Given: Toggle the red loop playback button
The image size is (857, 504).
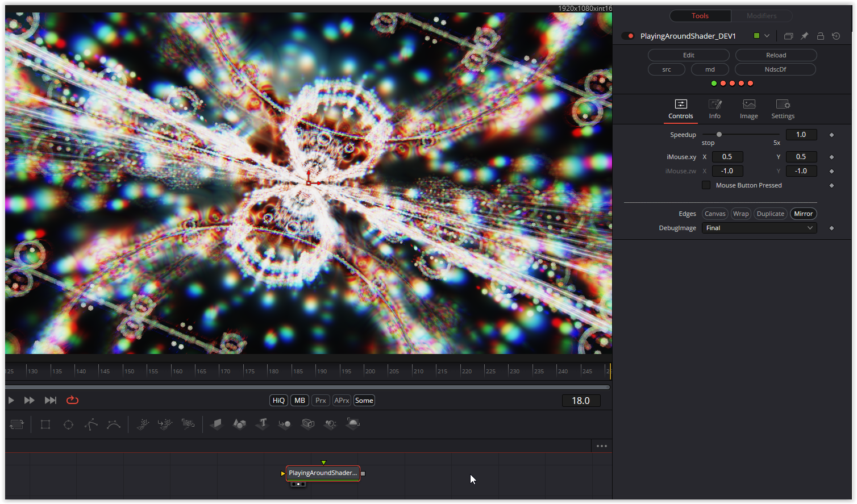Looking at the screenshot, I should (x=72, y=400).
